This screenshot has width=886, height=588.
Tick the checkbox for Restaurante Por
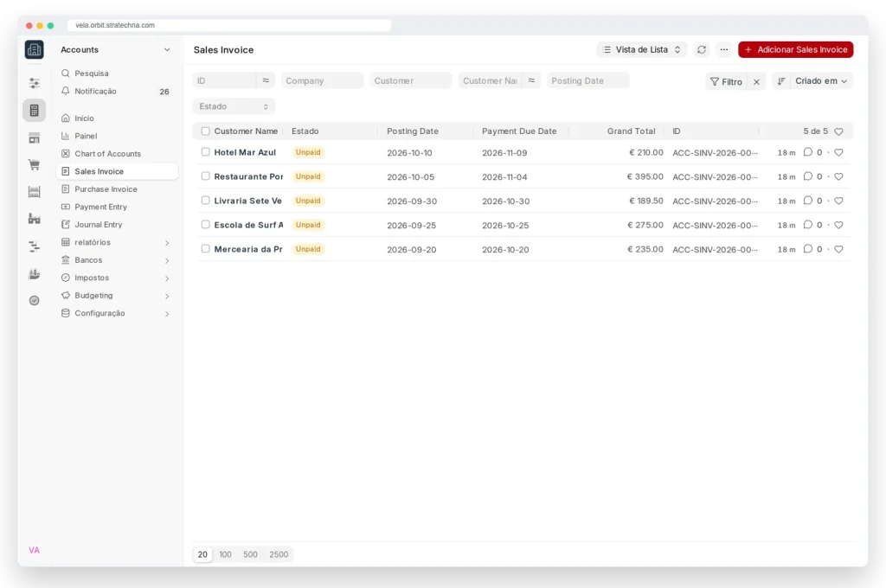coord(206,176)
